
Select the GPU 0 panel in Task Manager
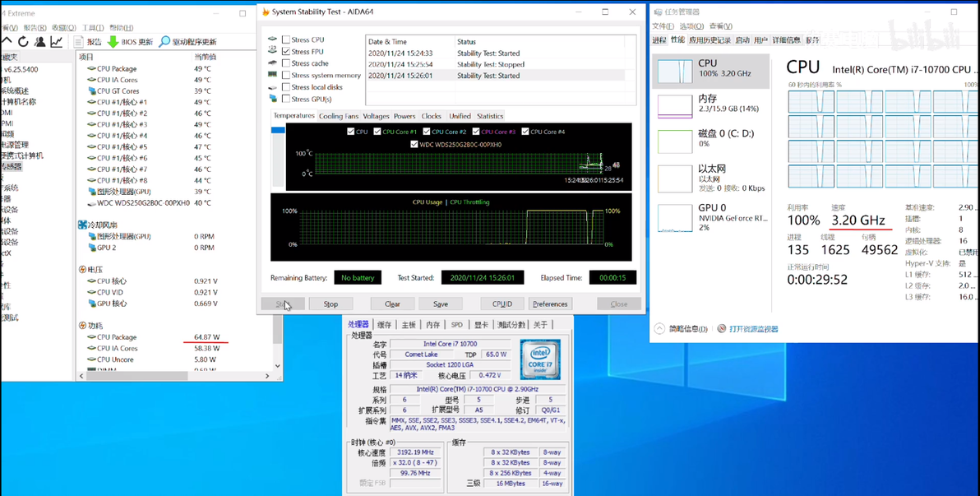point(711,216)
